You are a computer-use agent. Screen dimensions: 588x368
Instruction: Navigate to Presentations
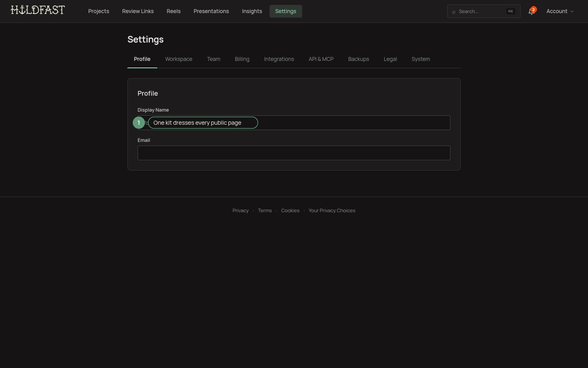[x=211, y=11]
